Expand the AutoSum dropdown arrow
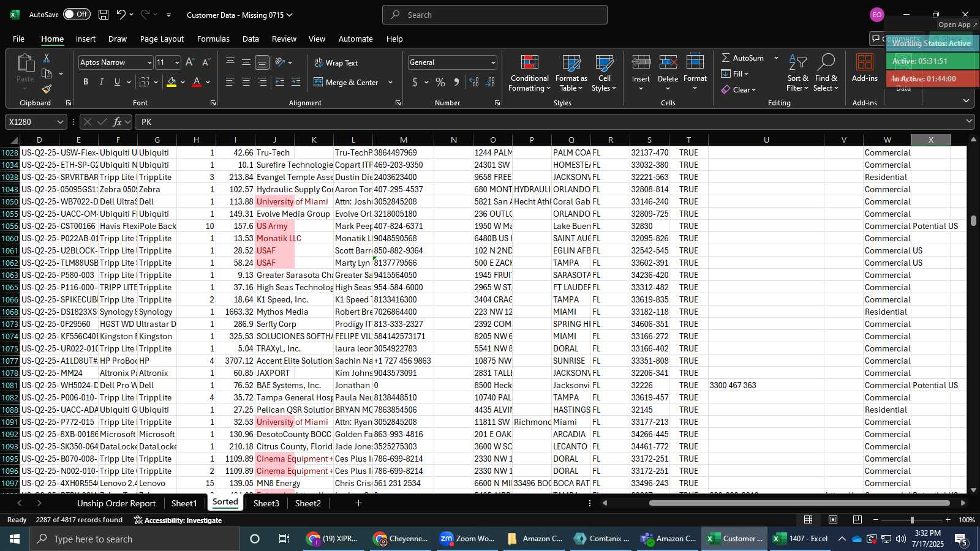Viewport: 980px width, 551px height. (776, 58)
